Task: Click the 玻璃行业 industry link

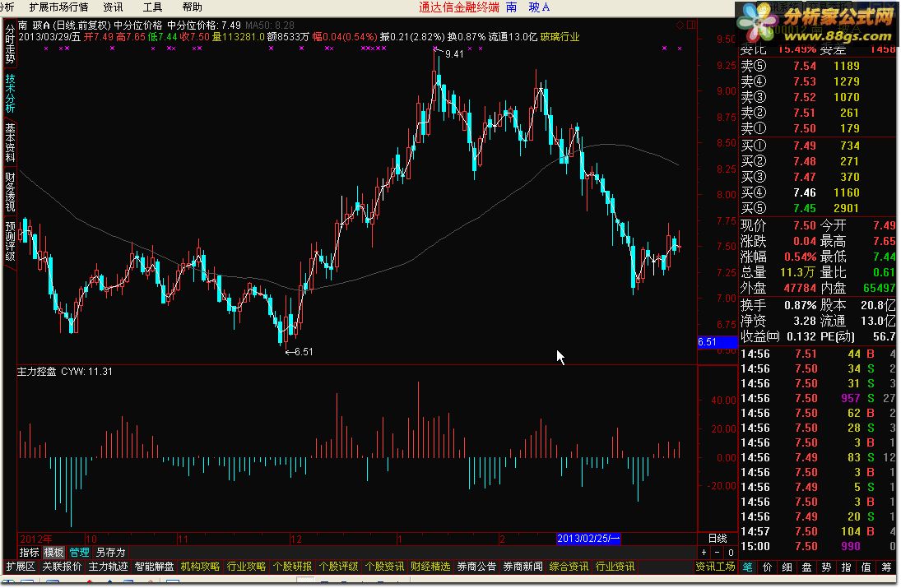Action: click(x=559, y=37)
